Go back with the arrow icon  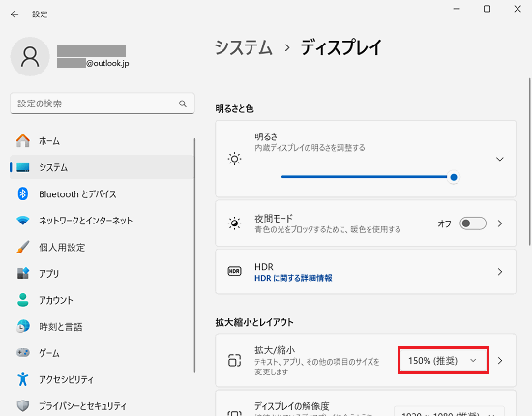15,15
